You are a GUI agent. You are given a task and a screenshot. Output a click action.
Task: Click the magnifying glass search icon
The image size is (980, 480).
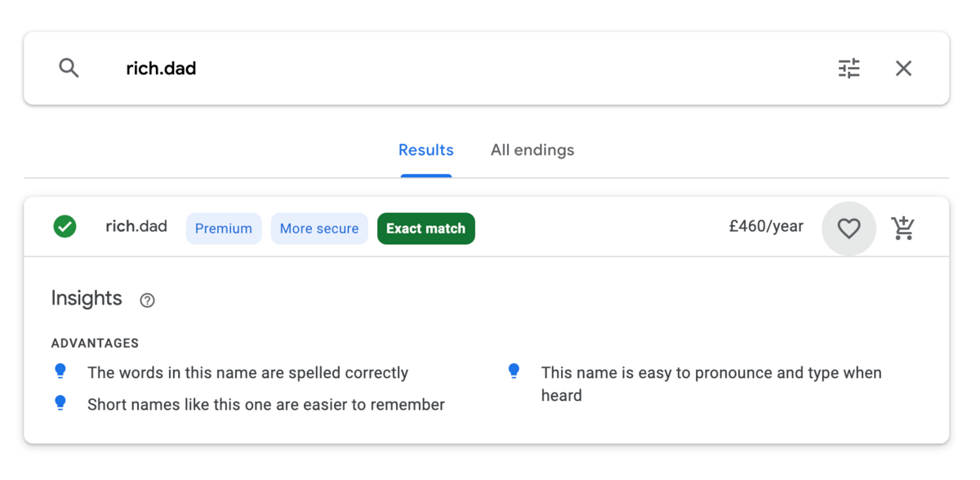69,68
